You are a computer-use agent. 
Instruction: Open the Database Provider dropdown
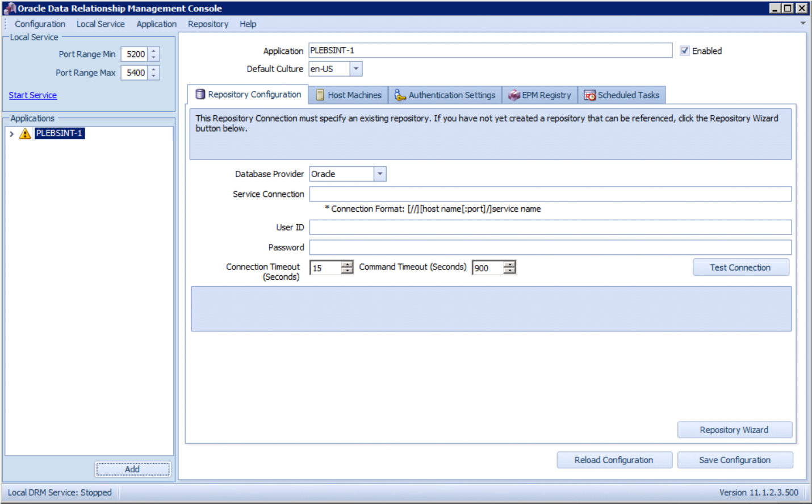(x=380, y=174)
